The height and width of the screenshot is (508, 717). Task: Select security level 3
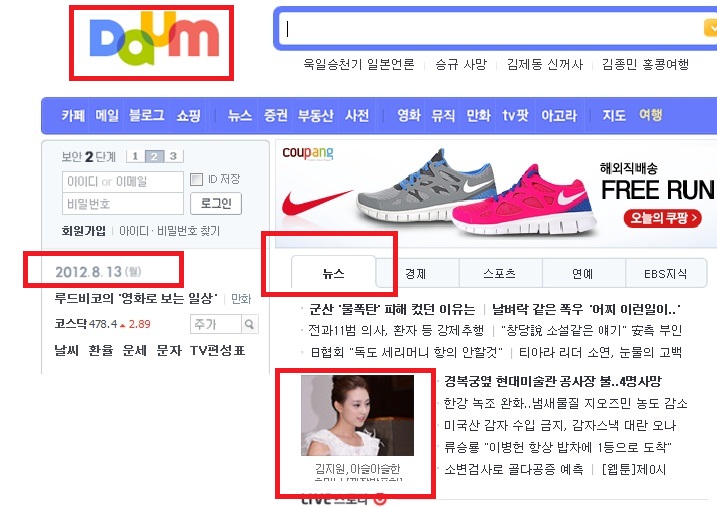click(173, 156)
